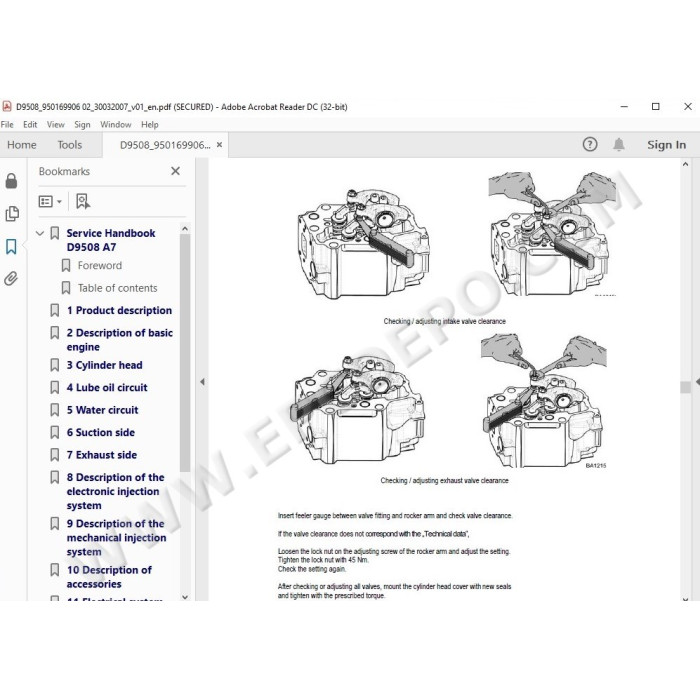Expand the right tools pane arrow
This screenshot has height=700, width=700.
tap(697, 382)
